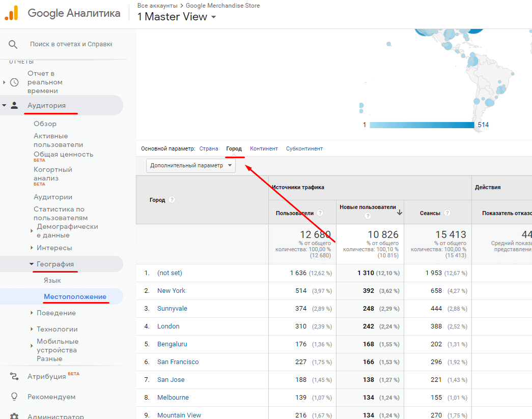Image resolution: width=532 pixels, height=419 pixels.
Task: Expand the Технологии submenu
Action: (x=32, y=329)
